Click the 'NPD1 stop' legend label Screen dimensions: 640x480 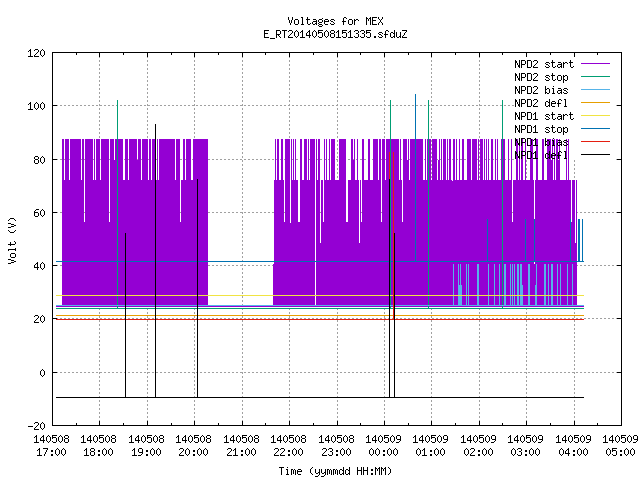coord(541,129)
